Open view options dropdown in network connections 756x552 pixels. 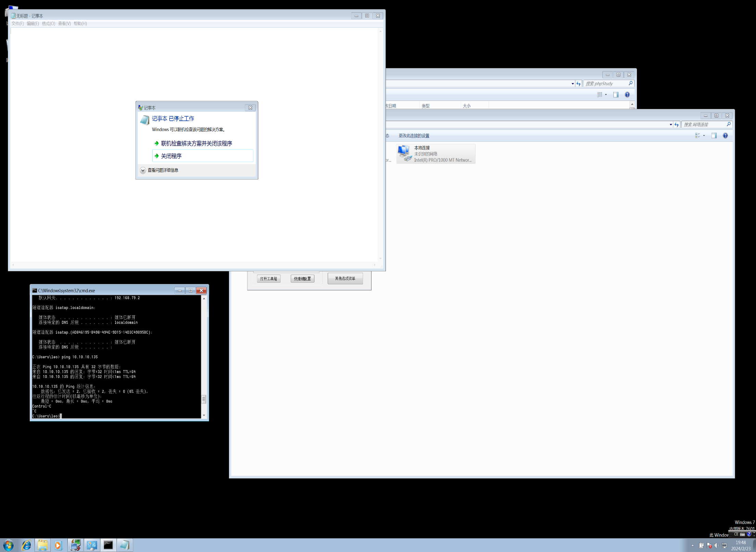[704, 136]
